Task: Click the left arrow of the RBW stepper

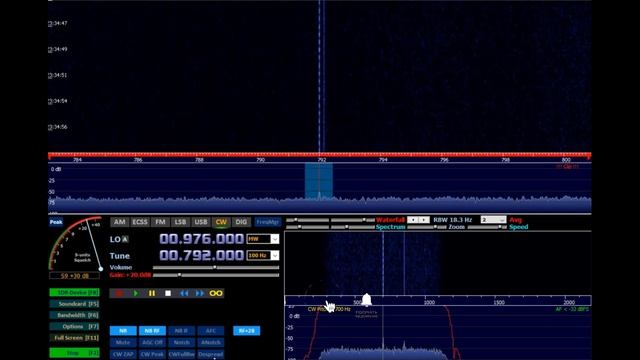Action: click(x=413, y=220)
